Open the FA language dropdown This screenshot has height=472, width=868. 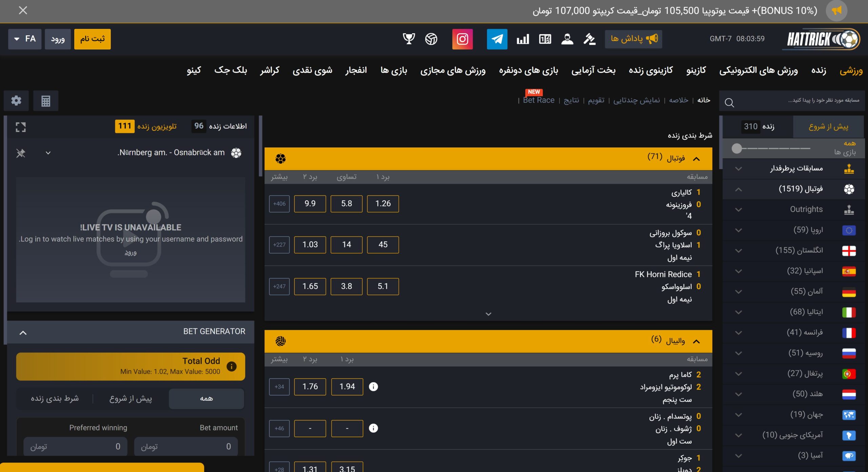click(25, 39)
